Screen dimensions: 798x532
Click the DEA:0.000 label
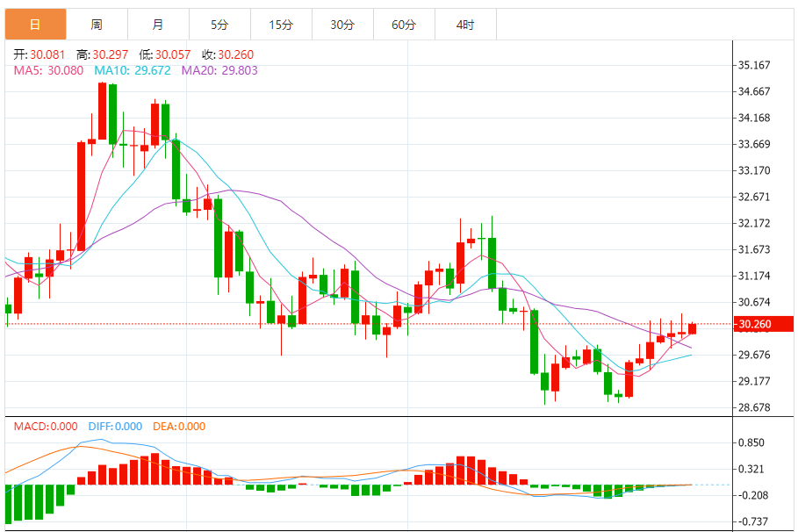tap(179, 427)
